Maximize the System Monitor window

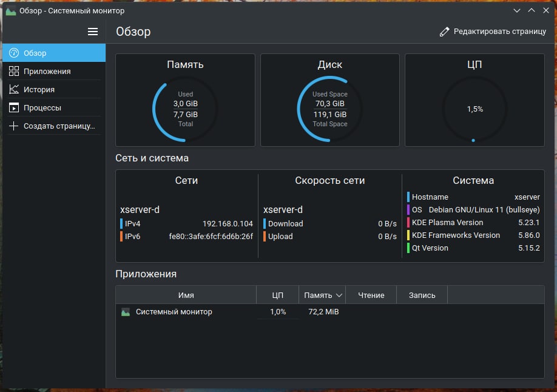pos(532,11)
